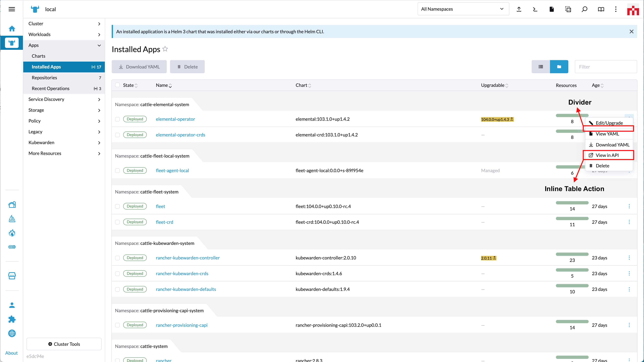Open the rancher-kubewarden-defaults app link
644x362 pixels.
(x=186, y=289)
